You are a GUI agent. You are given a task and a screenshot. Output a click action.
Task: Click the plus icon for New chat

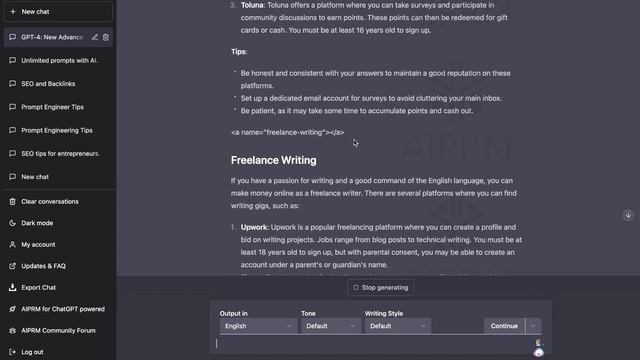13,11
